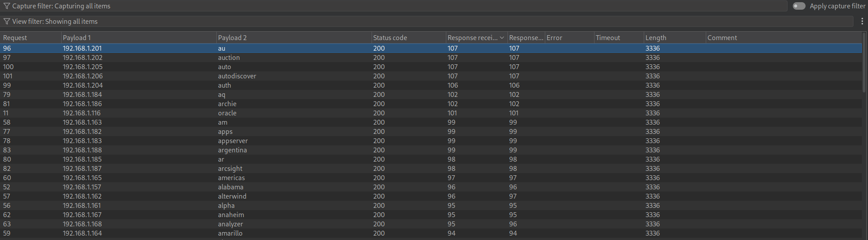Screen dimensions: 868x240
Task: Open the capture filter settings bar
Action: (396, 6)
